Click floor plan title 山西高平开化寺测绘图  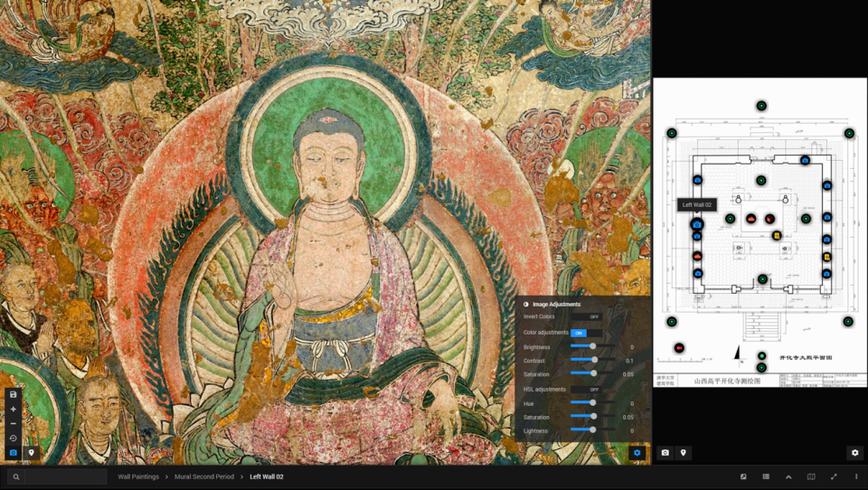pos(727,381)
